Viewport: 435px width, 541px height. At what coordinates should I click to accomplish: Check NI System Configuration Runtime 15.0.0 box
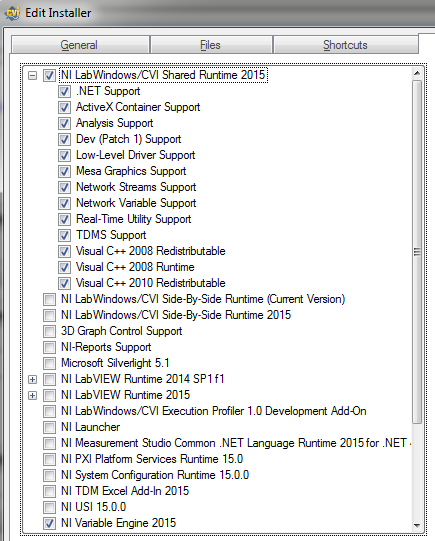(x=49, y=475)
